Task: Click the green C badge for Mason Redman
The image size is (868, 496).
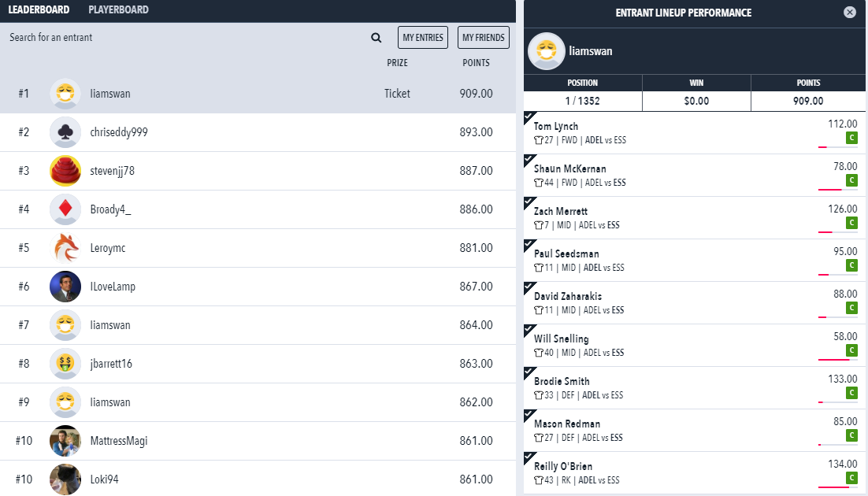Action: click(852, 435)
